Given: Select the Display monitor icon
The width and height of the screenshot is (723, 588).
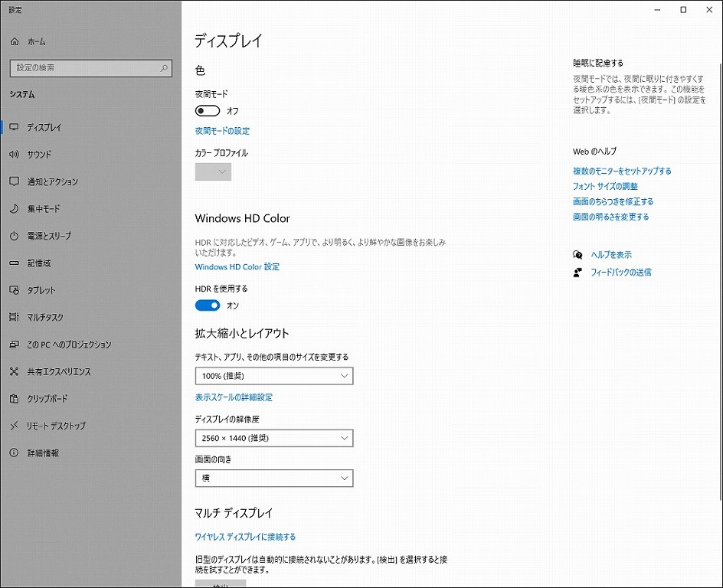Looking at the screenshot, I should (x=15, y=127).
